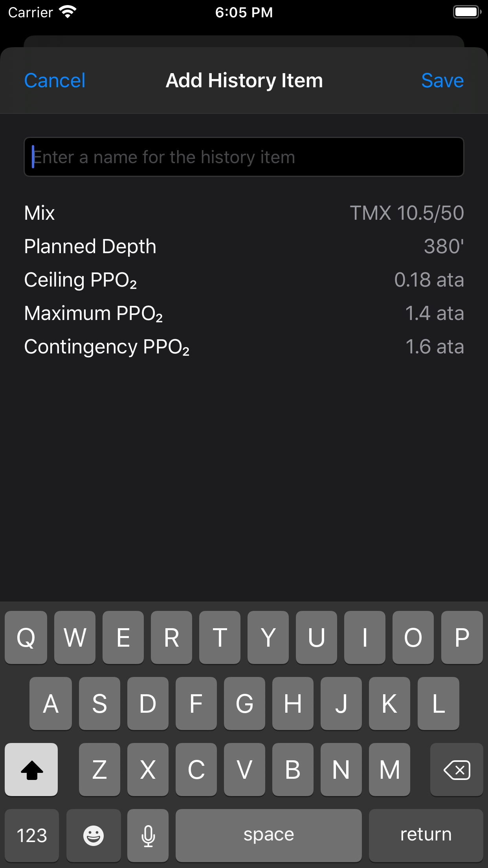Tap the Contingency PPO₂ 1.6 ata value
The image size is (488, 868).
(x=434, y=347)
